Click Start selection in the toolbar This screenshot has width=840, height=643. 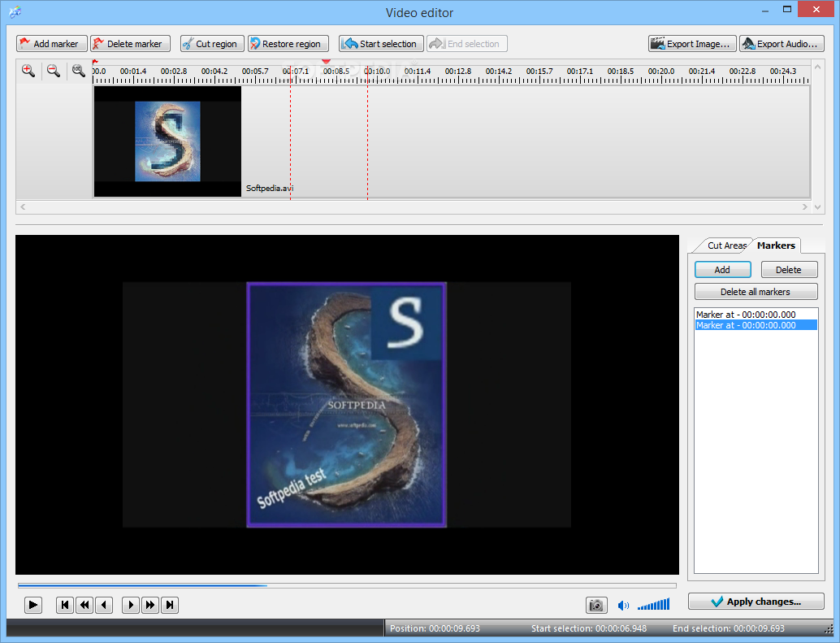382,43
